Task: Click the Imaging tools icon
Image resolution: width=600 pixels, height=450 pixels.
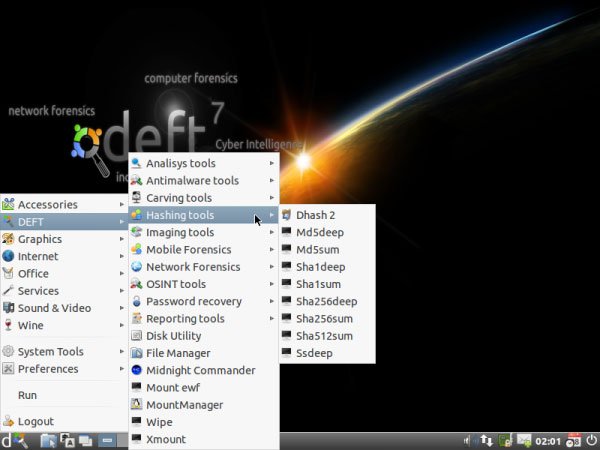Action: [x=136, y=232]
